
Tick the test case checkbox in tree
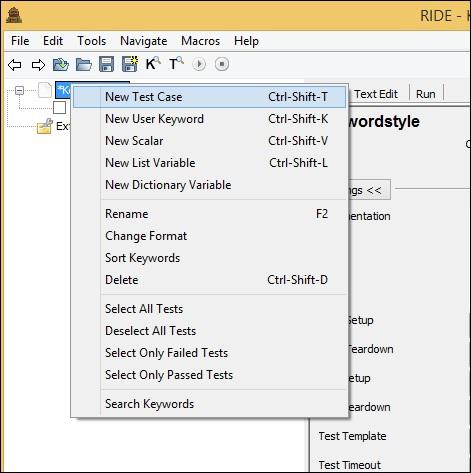tap(60, 108)
